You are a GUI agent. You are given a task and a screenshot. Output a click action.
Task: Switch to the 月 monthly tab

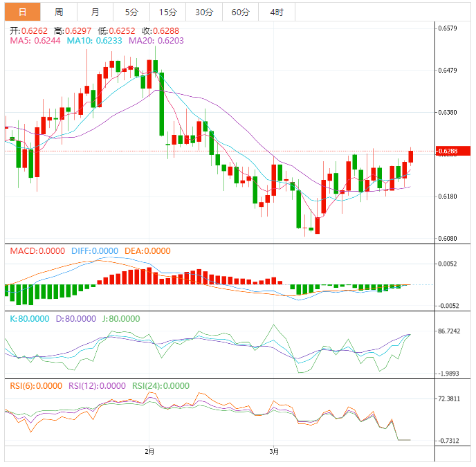click(95, 12)
